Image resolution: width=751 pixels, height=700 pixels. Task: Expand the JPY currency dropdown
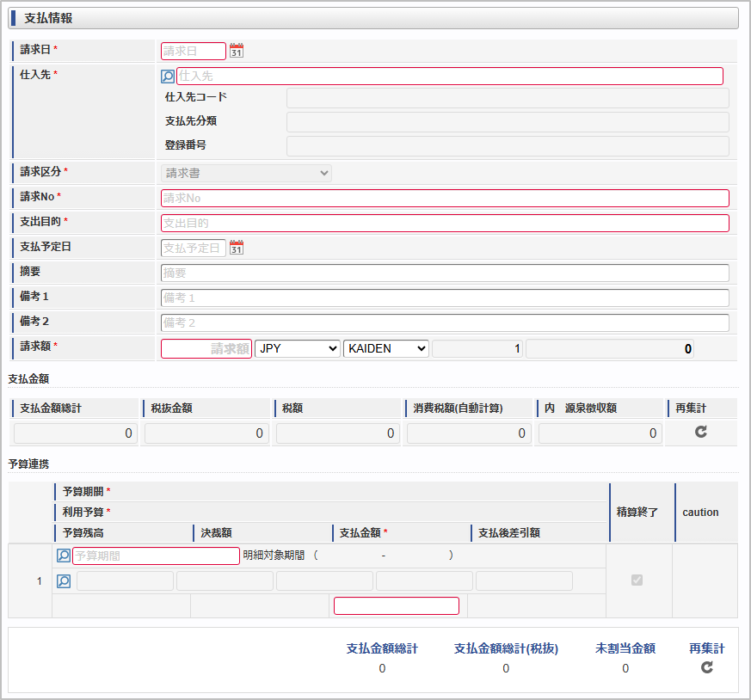tap(298, 348)
